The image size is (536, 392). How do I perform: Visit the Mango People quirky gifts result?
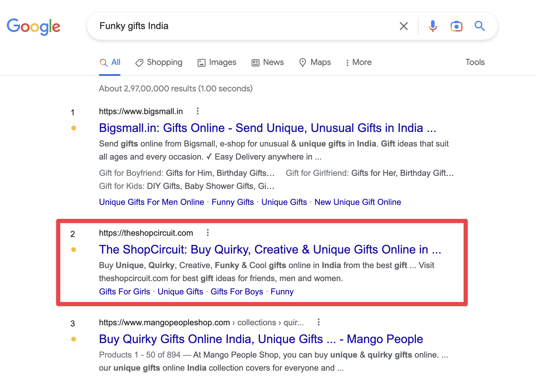(261, 339)
